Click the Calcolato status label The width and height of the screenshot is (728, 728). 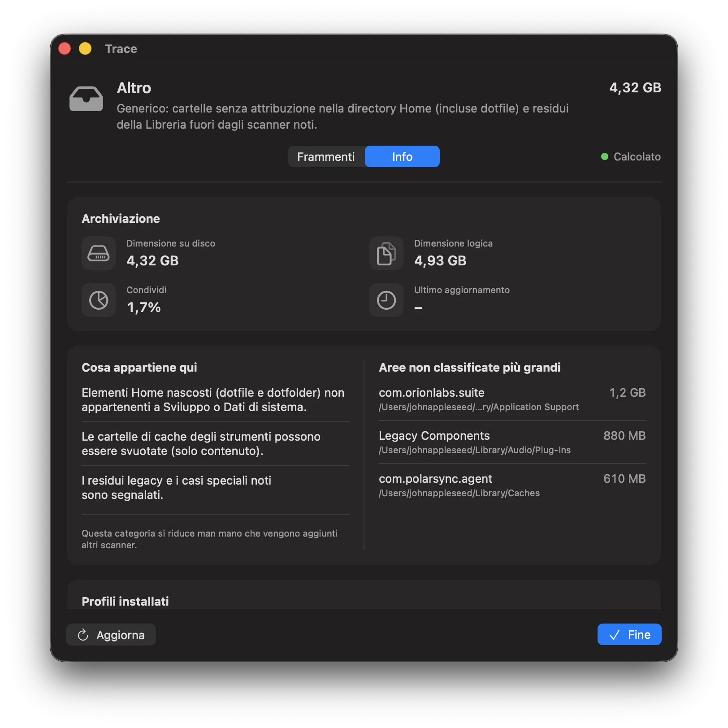click(x=637, y=156)
